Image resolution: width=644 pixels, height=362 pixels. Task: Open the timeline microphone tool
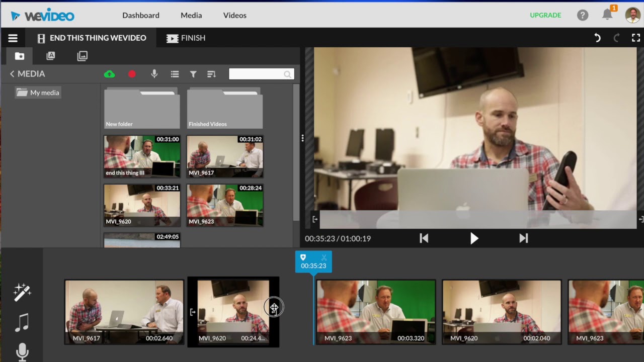[22, 352]
